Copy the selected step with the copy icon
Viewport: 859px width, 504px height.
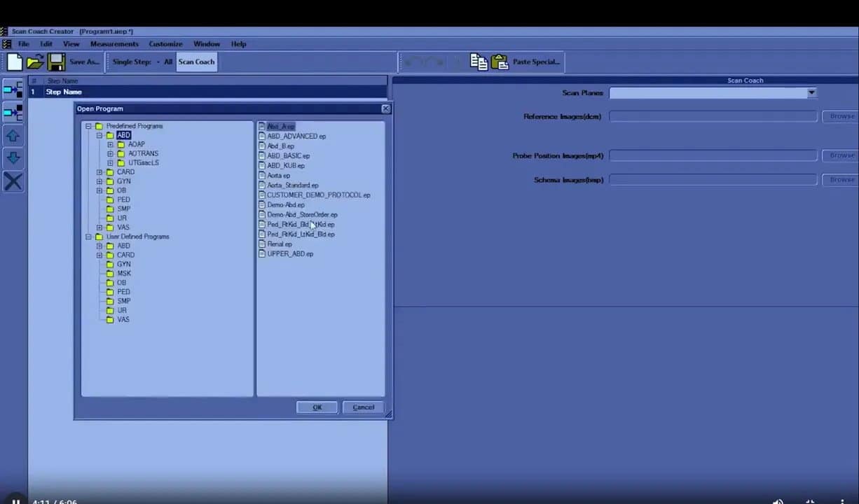coord(479,62)
